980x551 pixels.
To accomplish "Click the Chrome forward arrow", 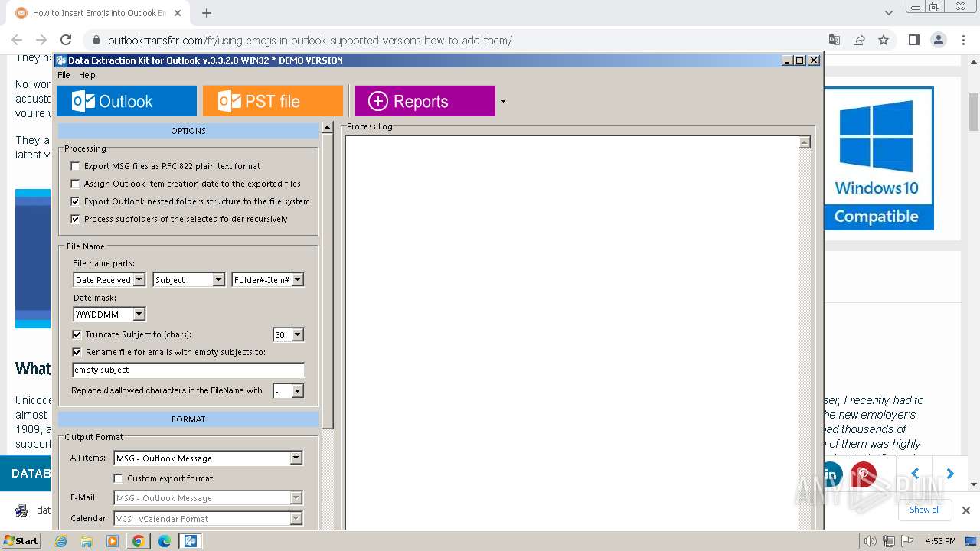I will pyautogui.click(x=41, y=40).
